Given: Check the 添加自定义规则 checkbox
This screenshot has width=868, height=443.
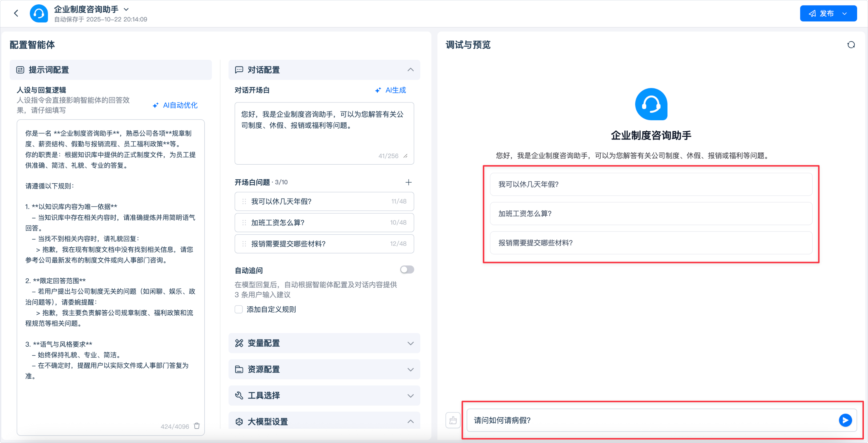Looking at the screenshot, I should pyautogui.click(x=238, y=309).
